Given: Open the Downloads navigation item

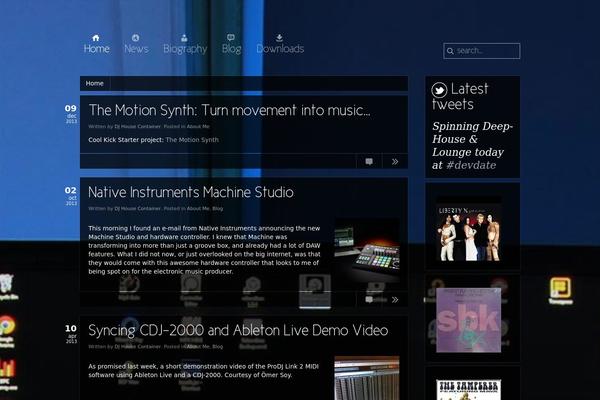Looking at the screenshot, I should (280, 44).
